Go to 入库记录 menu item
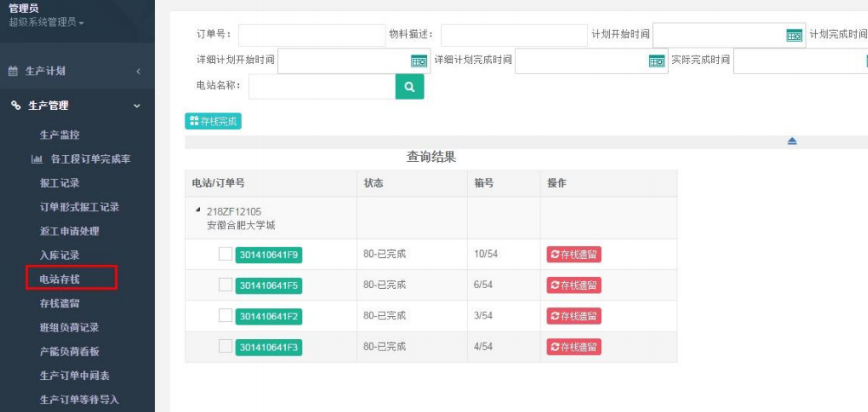The width and height of the screenshot is (868, 412). point(60,255)
